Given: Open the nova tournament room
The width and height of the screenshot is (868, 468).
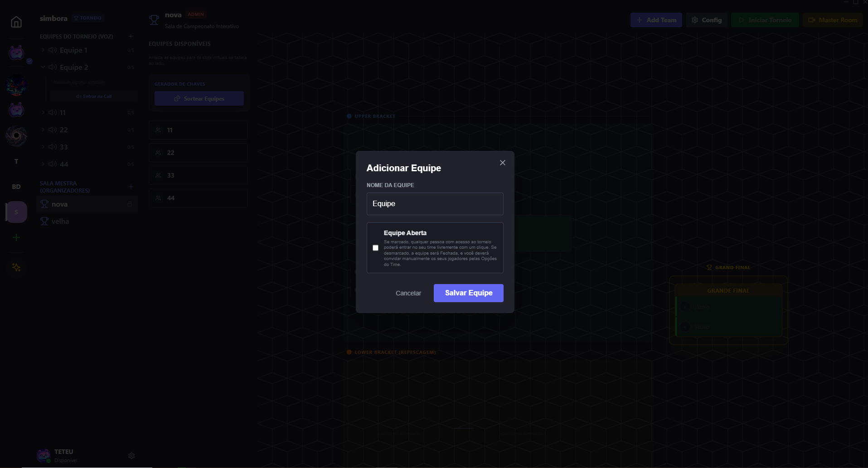Looking at the screenshot, I should click(87, 204).
